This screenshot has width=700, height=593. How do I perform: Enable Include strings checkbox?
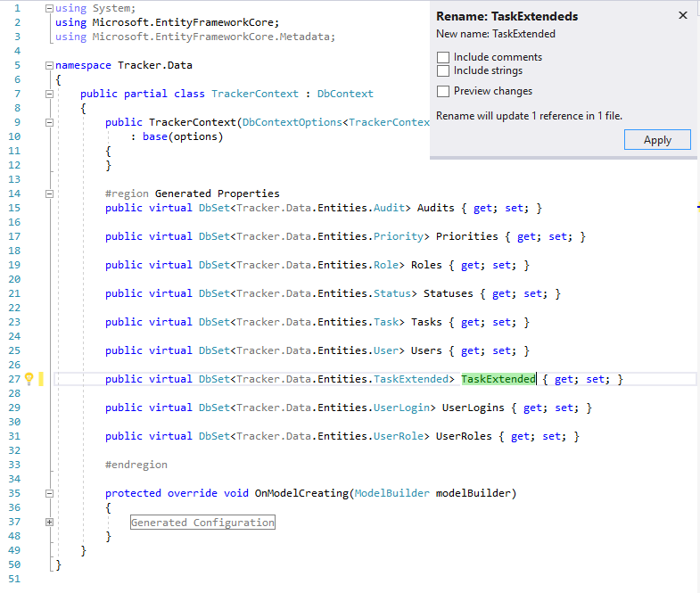pos(443,70)
